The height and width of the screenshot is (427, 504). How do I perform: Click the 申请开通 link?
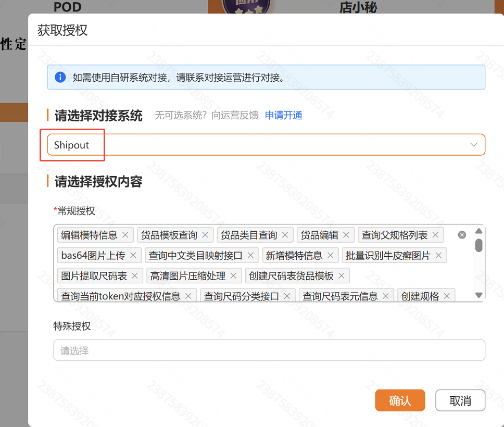283,115
